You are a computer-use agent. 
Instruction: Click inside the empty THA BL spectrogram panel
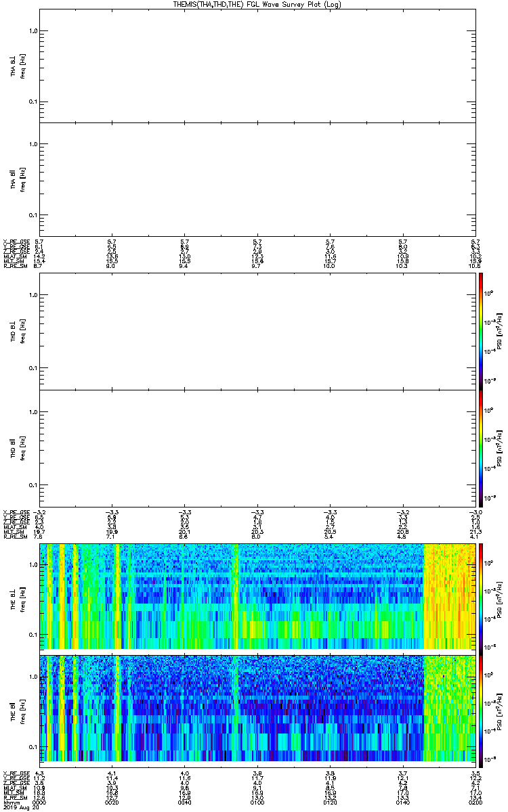[258, 65]
